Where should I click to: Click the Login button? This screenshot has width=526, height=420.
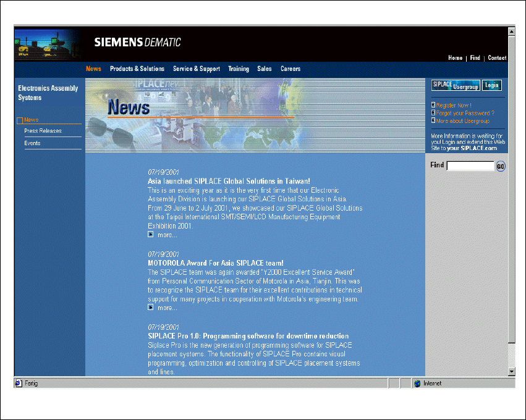(x=492, y=85)
